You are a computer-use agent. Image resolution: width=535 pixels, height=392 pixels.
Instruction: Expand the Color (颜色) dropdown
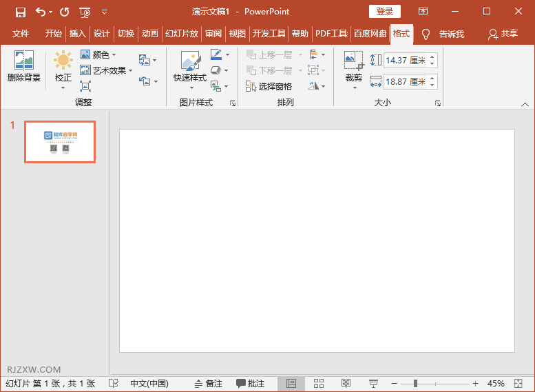pos(100,54)
